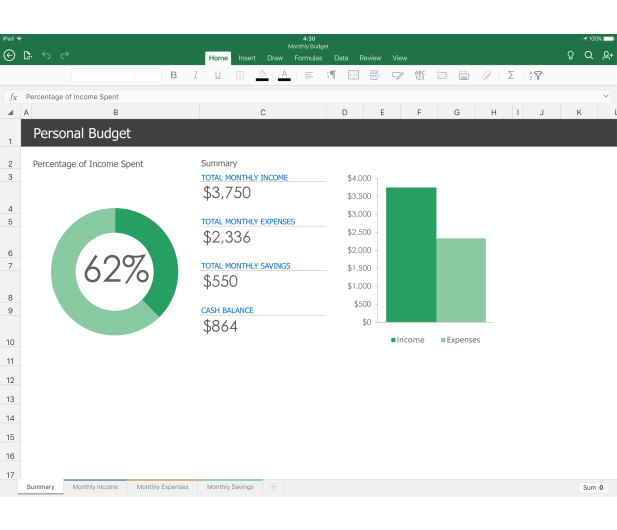This screenshot has width=617, height=530.
Task: Click the Expenses legend entry
Action: pyautogui.click(x=460, y=340)
